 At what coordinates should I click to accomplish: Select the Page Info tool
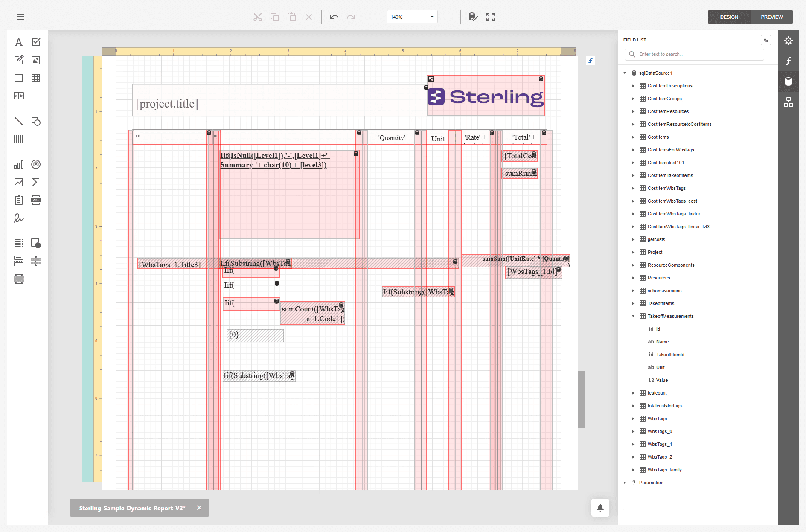(36, 243)
